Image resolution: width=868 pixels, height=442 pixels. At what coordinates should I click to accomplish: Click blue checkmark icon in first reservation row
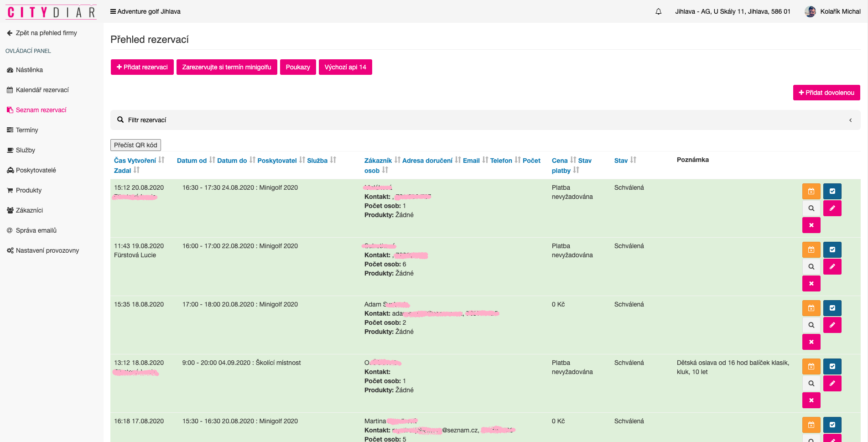coord(832,192)
